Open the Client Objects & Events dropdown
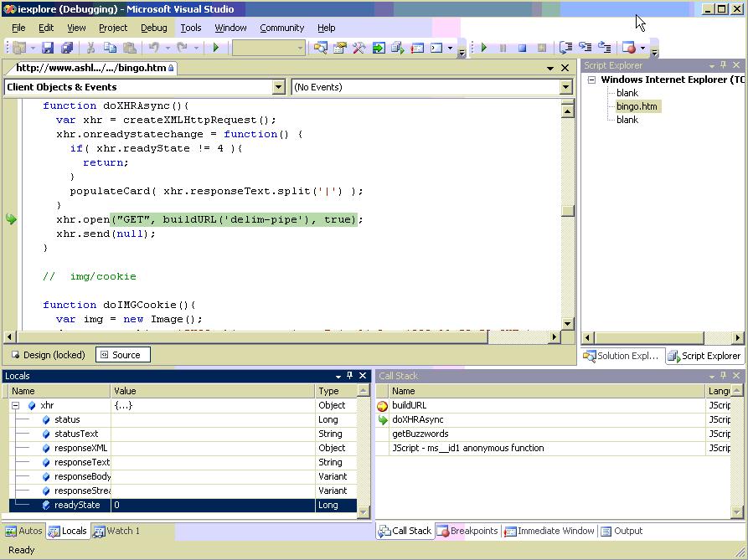This screenshot has height=560, width=748. click(279, 87)
